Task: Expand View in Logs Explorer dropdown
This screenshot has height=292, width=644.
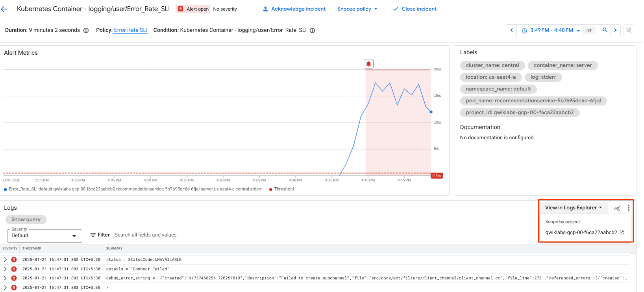Action: click(574, 208)
